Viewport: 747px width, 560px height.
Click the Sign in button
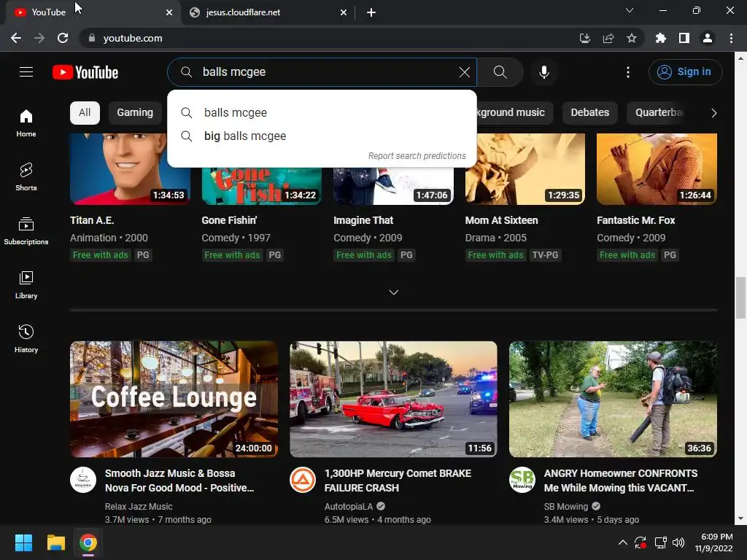coord(685,72)
